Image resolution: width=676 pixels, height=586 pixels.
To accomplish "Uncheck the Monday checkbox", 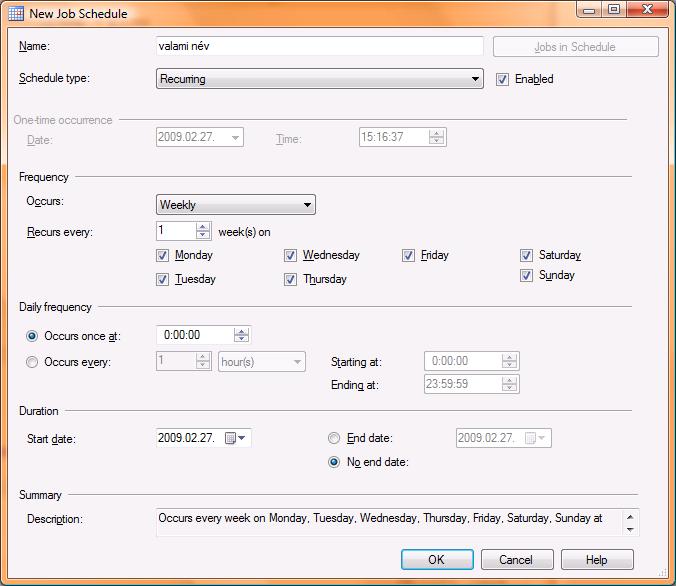I will tap(162, 255).
